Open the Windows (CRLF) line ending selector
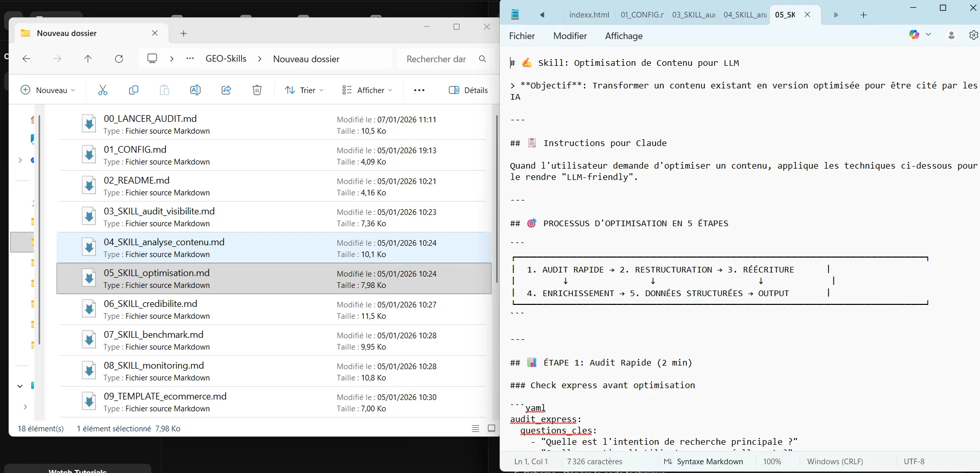The width and height of the screenshot is (980, 473). (x=835, y=461)
